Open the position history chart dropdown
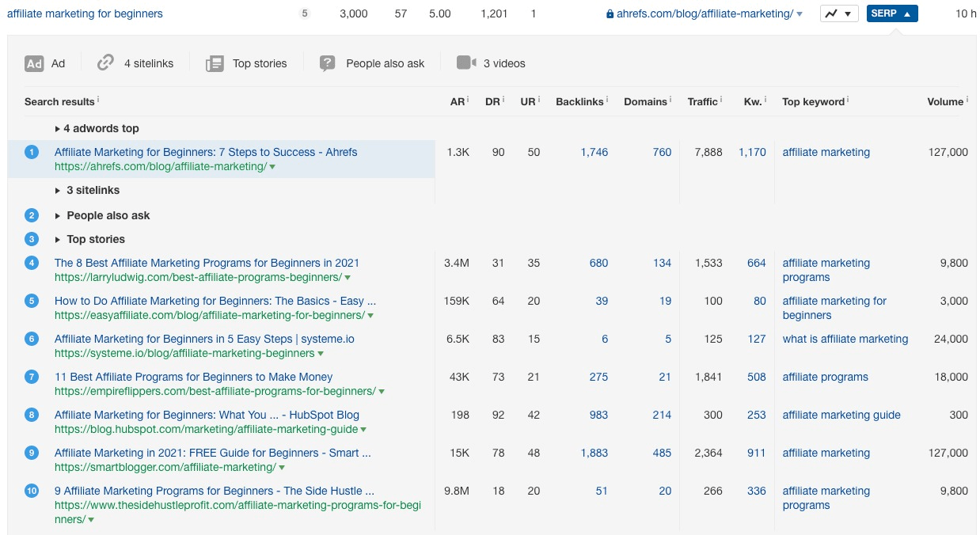 pyautogui.click(x=839, y=13)
